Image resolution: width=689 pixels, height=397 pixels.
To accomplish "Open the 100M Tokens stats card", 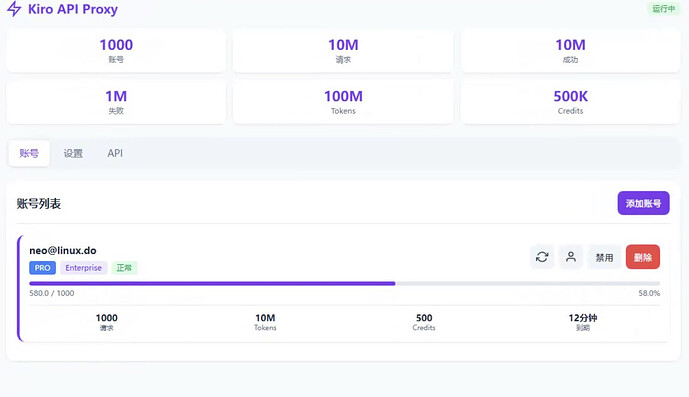I will (x=343, y=102).
